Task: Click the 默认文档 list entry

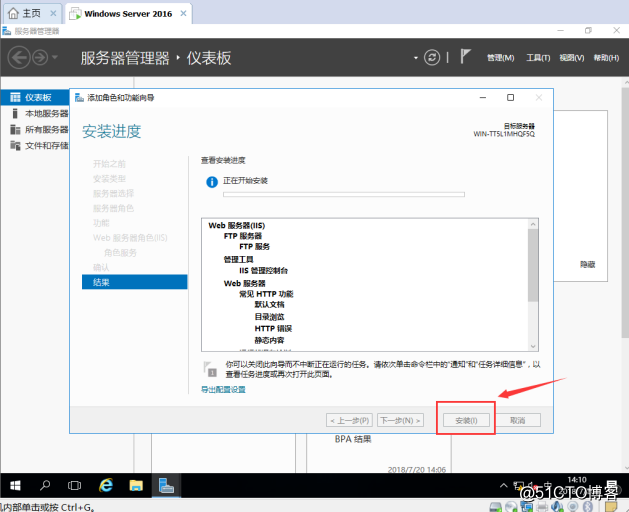Action: click(x=269, y=305)
